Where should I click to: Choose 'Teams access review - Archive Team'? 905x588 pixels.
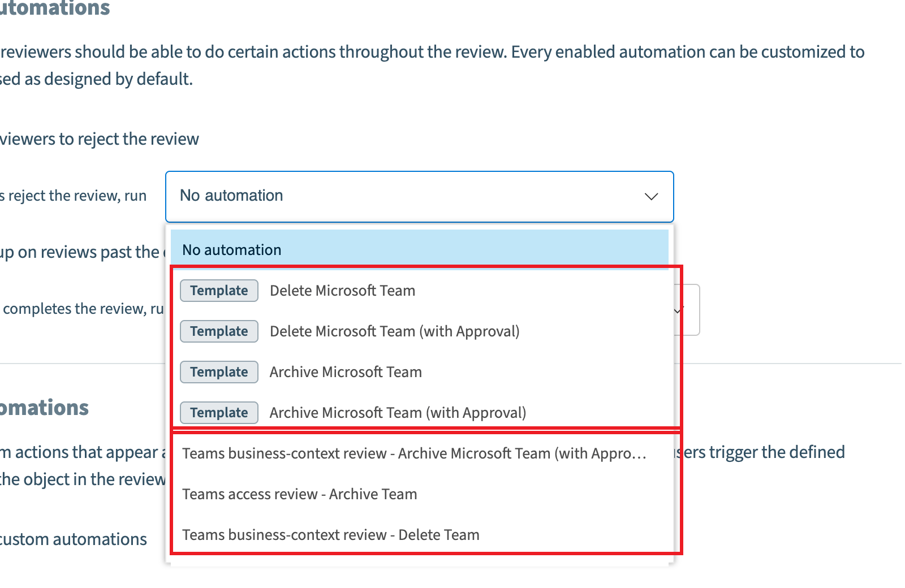[419, 494]
